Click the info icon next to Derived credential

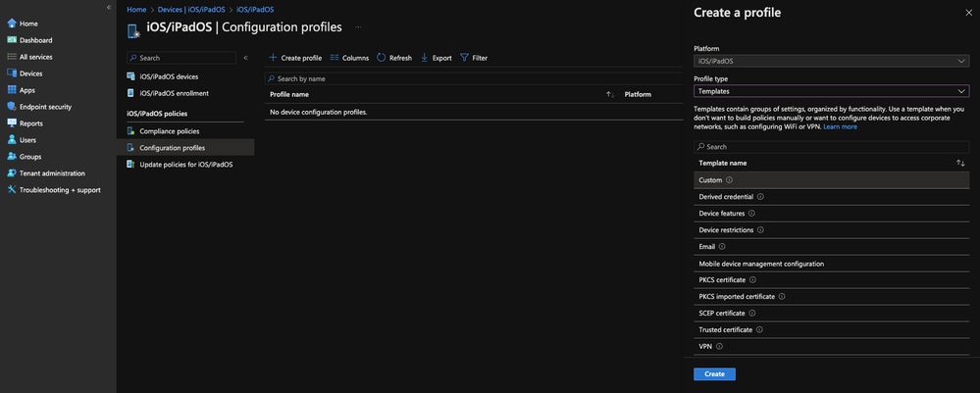(x=760, y=196)
